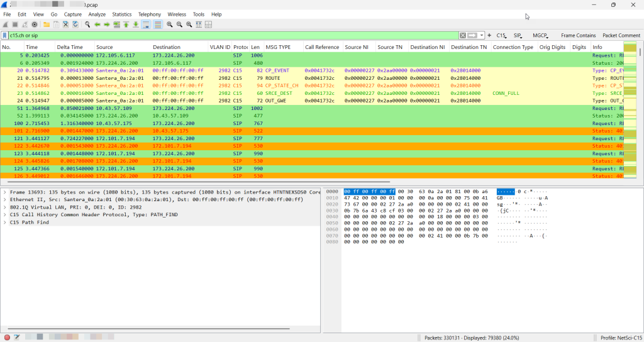Open the Statistics menu

click(121, 14)
